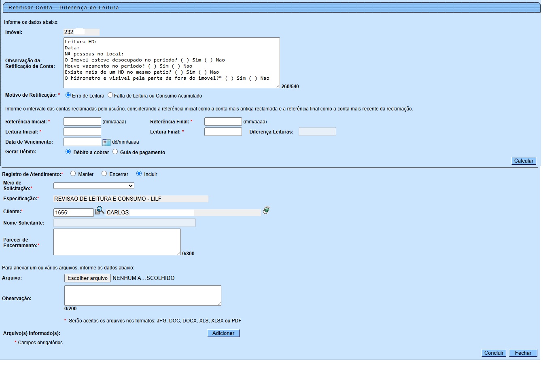543x392 pixels.
Task: Select Erro de Leitura radio option
Action: (x=68, y=95)
